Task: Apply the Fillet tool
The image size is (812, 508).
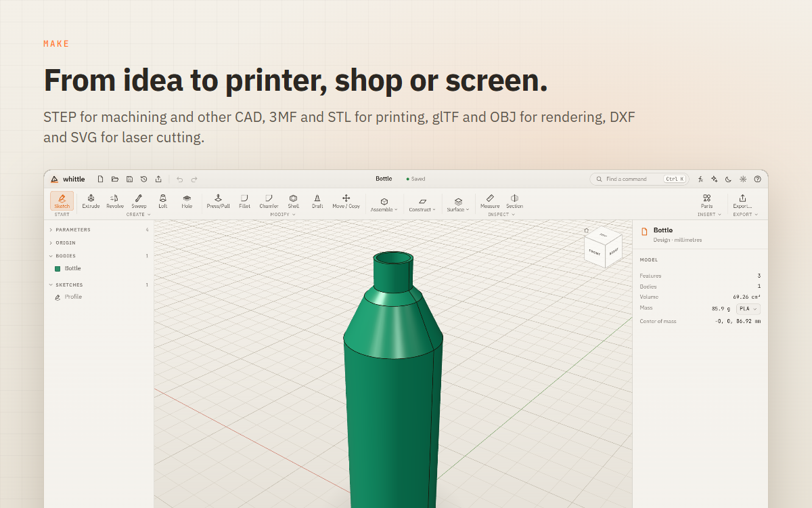Action: click(244, 201)
